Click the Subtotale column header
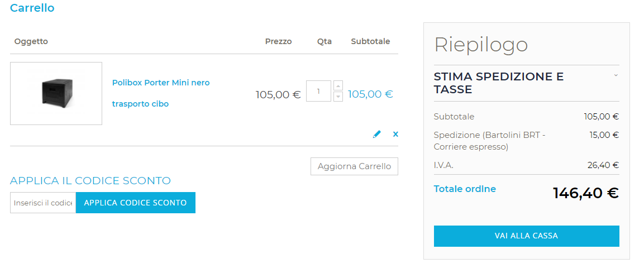Screen dimensions: 644x273 click(x=370, y=41)
